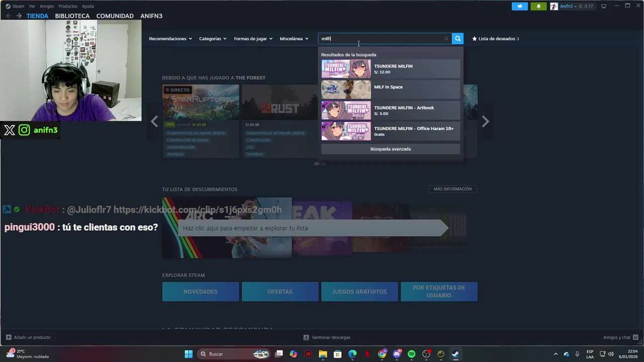Click the microphone tray icon
The height and width of the screenshot is (362, 644).
[x=577, y=354]
